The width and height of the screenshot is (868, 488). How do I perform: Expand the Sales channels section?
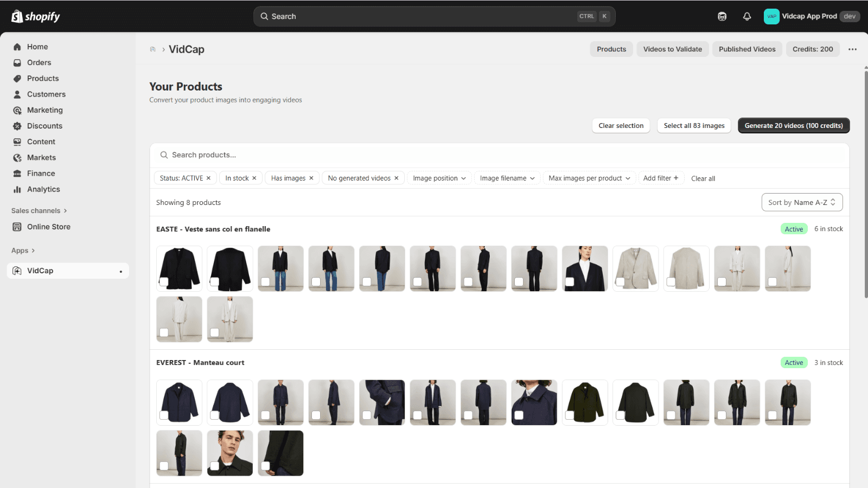(x=39, y=210)
